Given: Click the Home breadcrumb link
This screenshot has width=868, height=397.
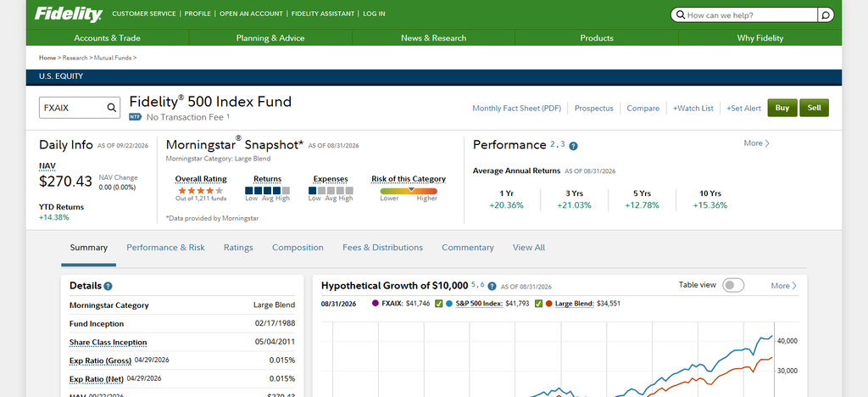Looking at the screenshot, I should (47, 58).
